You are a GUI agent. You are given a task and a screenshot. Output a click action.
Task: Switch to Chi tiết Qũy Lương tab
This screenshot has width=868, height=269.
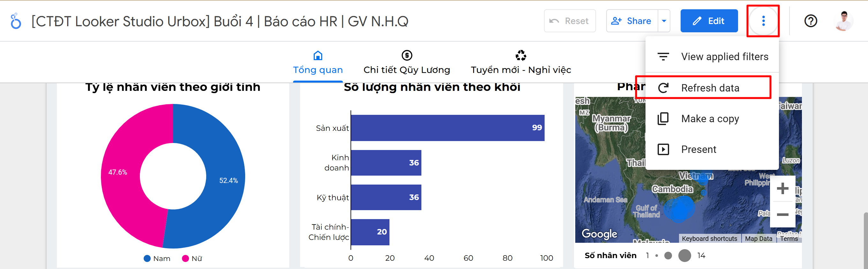click(407, 62)
